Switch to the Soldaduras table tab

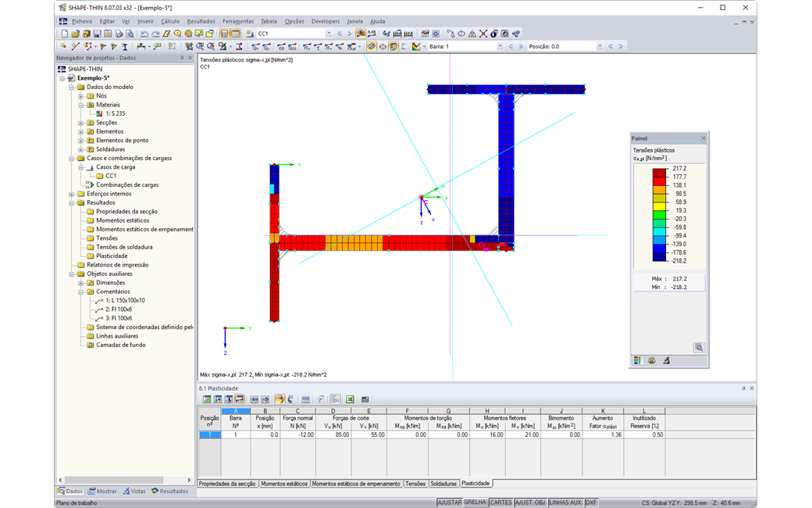[x=443, y=484]
